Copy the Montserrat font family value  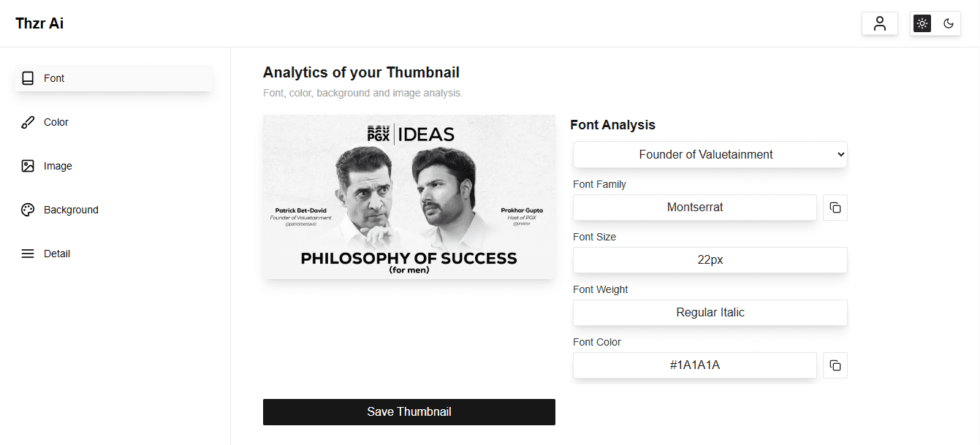(x=835, y=207)
